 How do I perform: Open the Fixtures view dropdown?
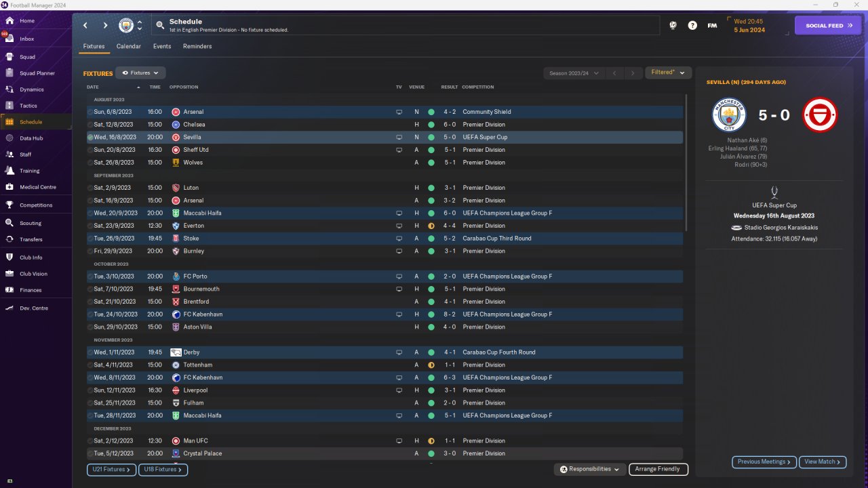click(x=140, y=73)
